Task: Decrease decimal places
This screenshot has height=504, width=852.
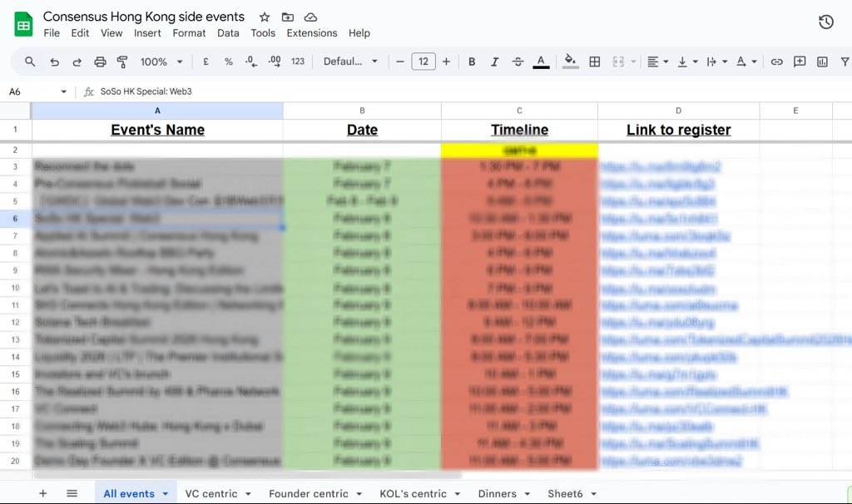Action: point(251,62)
